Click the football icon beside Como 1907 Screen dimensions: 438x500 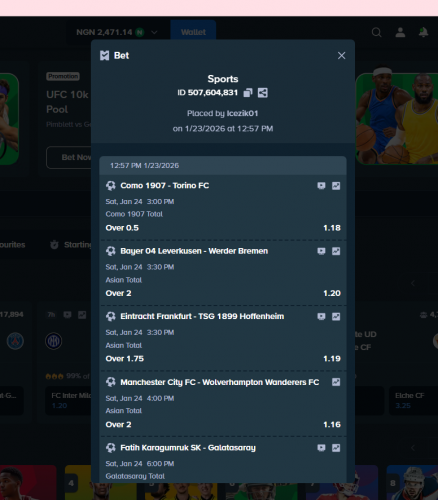pos(111,186)
